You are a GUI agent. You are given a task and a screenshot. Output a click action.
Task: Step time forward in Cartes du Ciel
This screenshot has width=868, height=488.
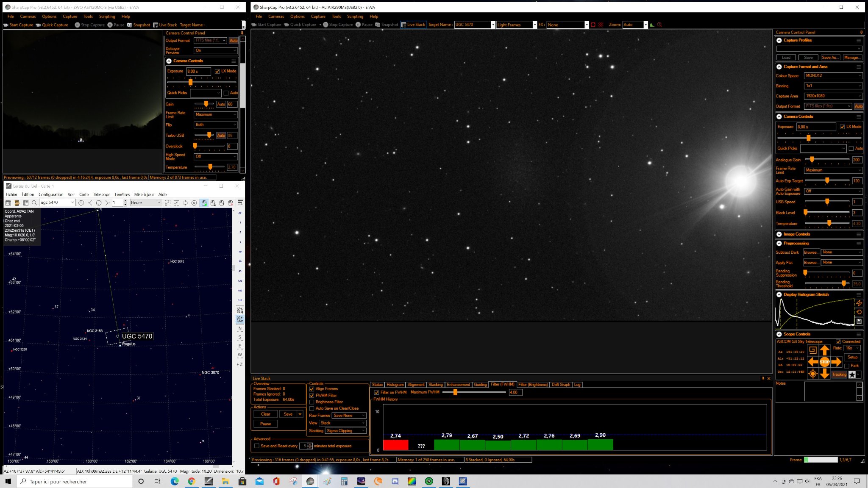pos(108,203)
